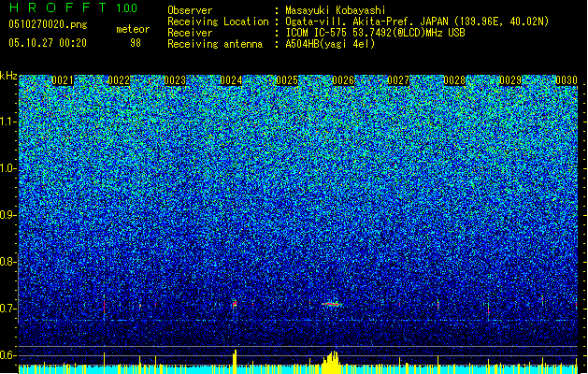Viewport: 588px width, 374px height.
Task: Click the Receiving antenna label
Action: tap(215, 44)
